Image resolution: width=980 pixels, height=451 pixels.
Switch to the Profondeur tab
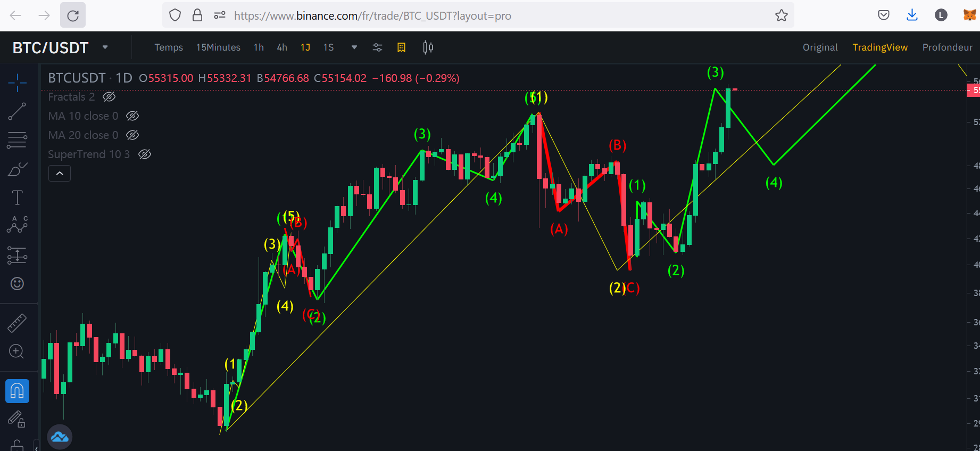[x=947, y=47]
